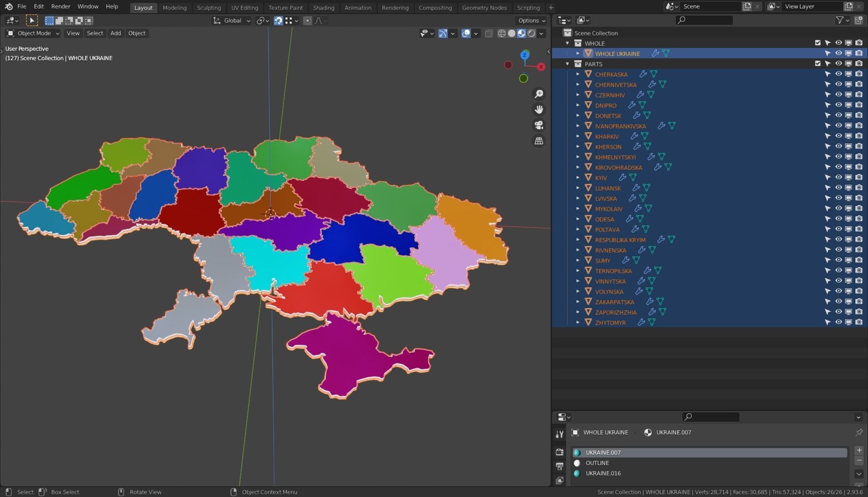Screen dimensions: 868x497
Task: Open the Options dropdown
Action: click(x=531, y=21)
